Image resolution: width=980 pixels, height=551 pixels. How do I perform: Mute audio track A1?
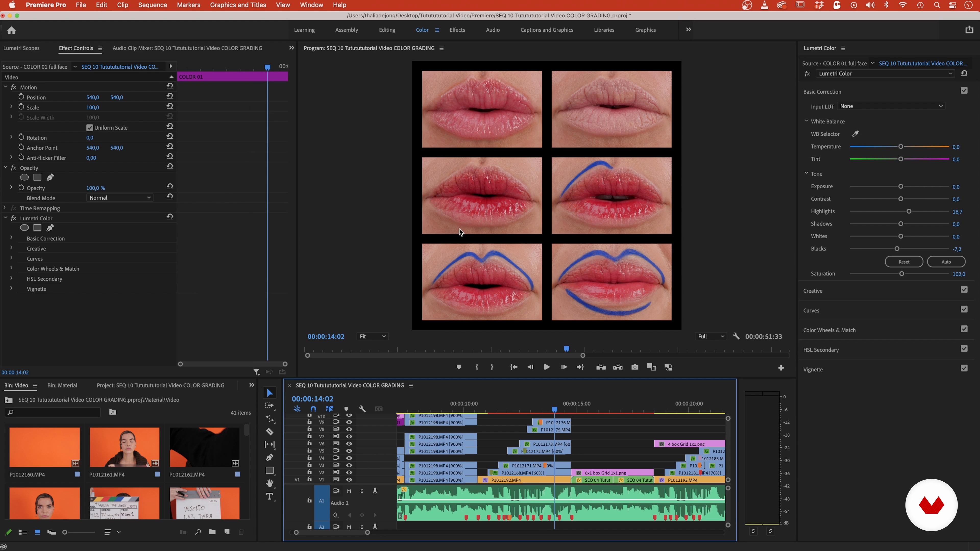coord(349,491)
